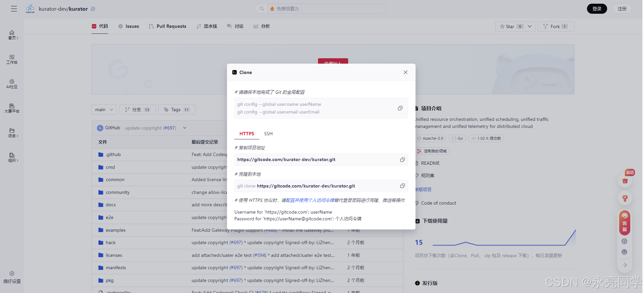Click the trophy floating icon
The image size is (644, 293).
coord(625,198)
